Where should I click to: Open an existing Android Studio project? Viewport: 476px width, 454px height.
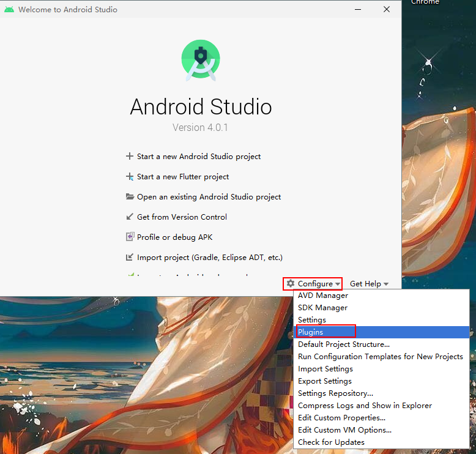coord(209,197)
